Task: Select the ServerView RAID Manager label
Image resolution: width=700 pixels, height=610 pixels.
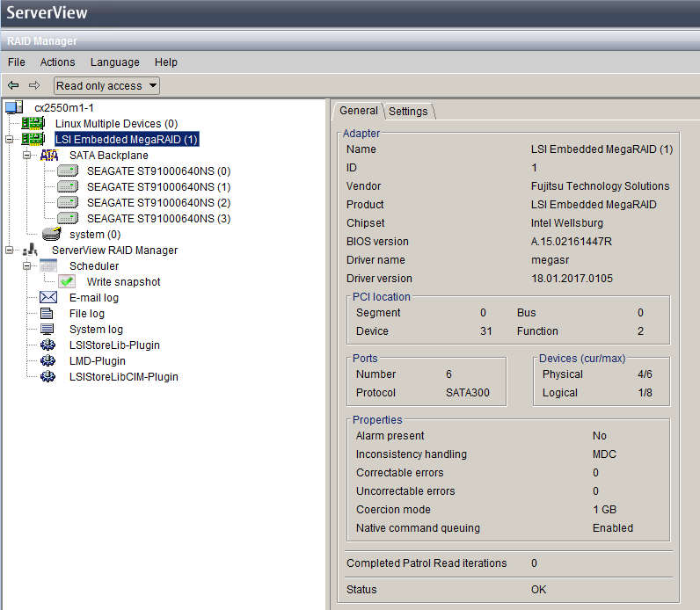Action: tap(114, 251)
